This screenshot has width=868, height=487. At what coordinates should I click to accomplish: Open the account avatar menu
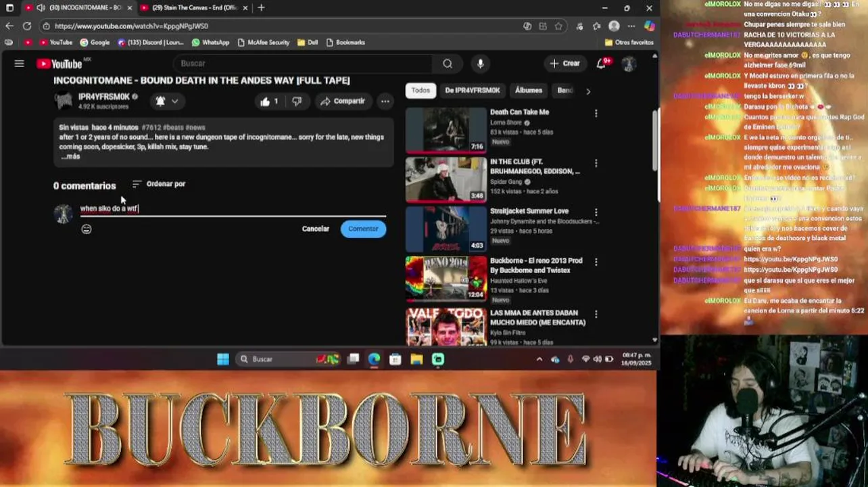629,64
